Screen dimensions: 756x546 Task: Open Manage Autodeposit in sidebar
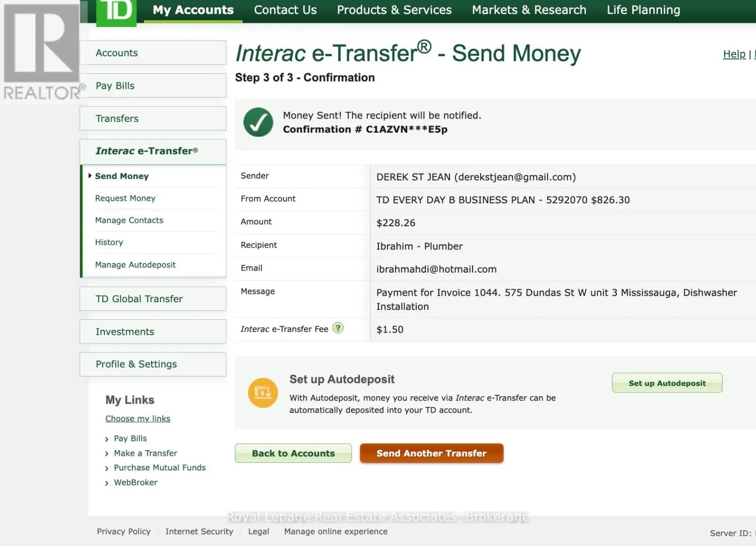pos(135,265)
